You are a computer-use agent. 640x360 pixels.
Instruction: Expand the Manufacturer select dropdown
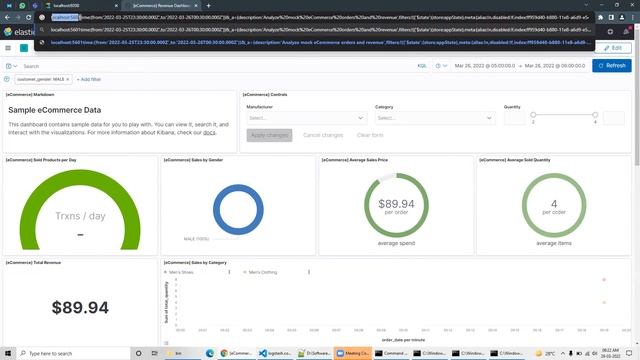(x=307, y=118)
